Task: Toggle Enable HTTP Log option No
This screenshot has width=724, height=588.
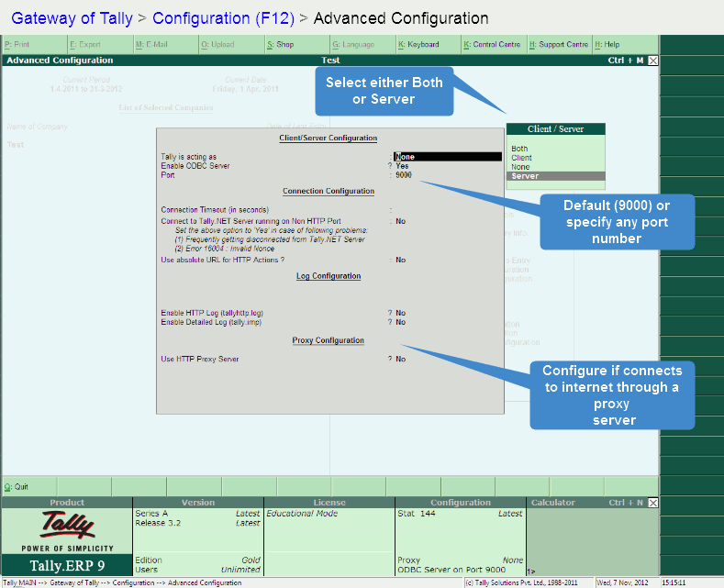Action: [x=400, y=313]
